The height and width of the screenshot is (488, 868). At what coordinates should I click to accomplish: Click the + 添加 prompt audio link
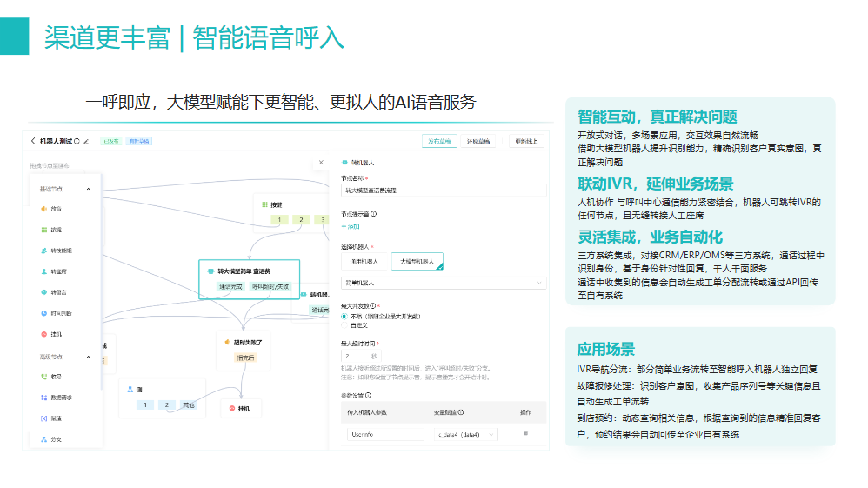(x=351, y=226)
